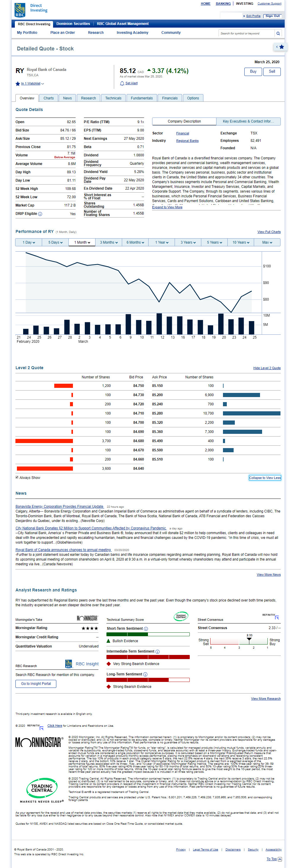Click the View More News link
This screenshot has width=295, height=868.
[x=268, y=575]
